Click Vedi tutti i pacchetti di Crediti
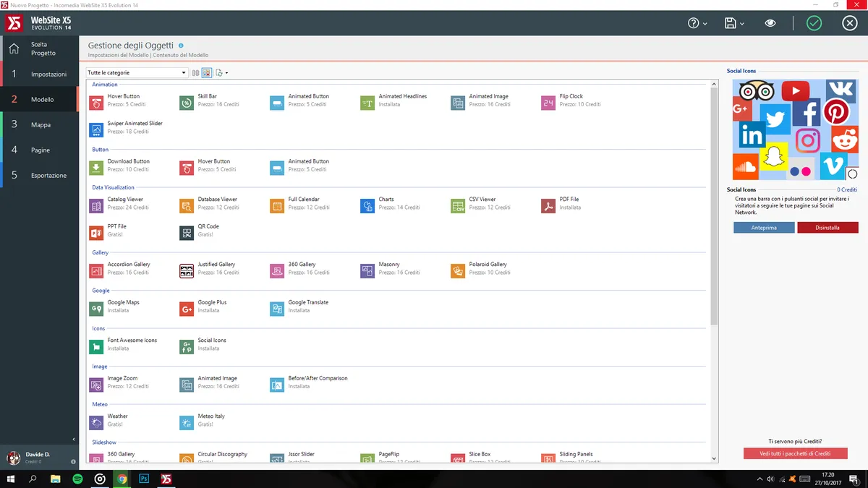868x488 pixels. point(795,453)
